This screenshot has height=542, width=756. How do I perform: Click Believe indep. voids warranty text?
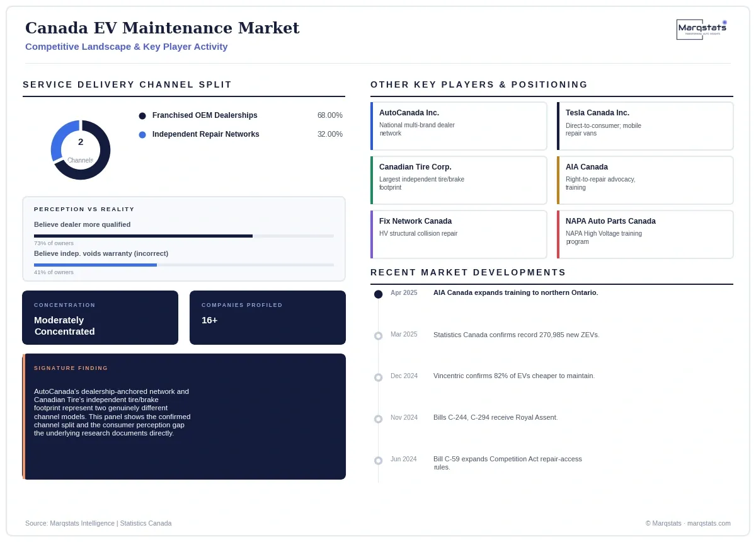(x=101, y=253)
